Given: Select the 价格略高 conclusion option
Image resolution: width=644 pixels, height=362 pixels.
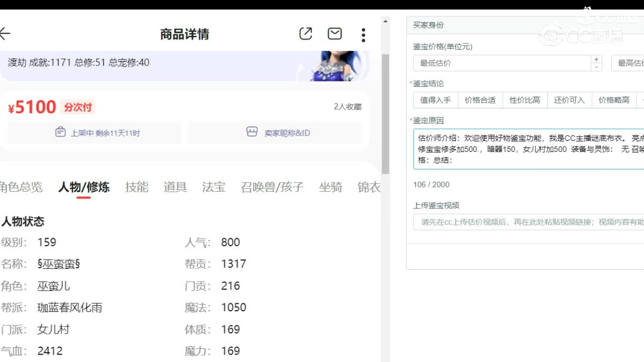Looking at the screenshot, I should [x=613, y=99].
